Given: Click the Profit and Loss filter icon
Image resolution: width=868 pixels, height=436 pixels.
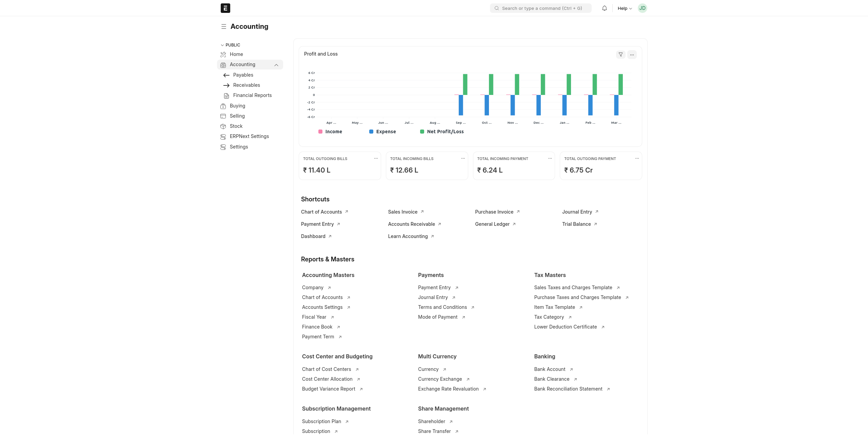Looking at the screenshot, I should point(620,55).
